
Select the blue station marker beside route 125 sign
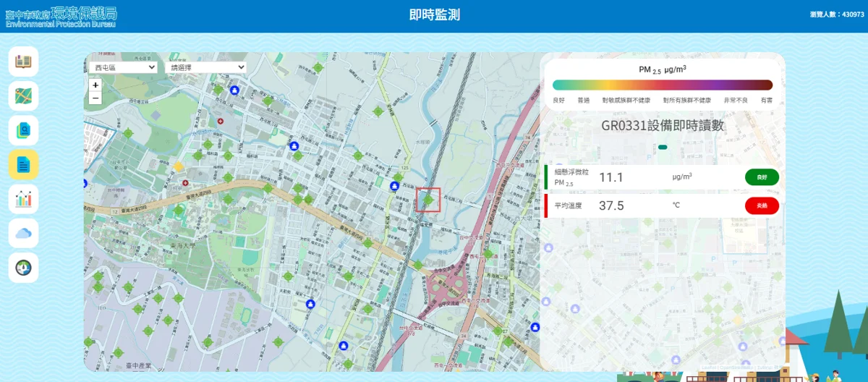(x=394, y=186)
